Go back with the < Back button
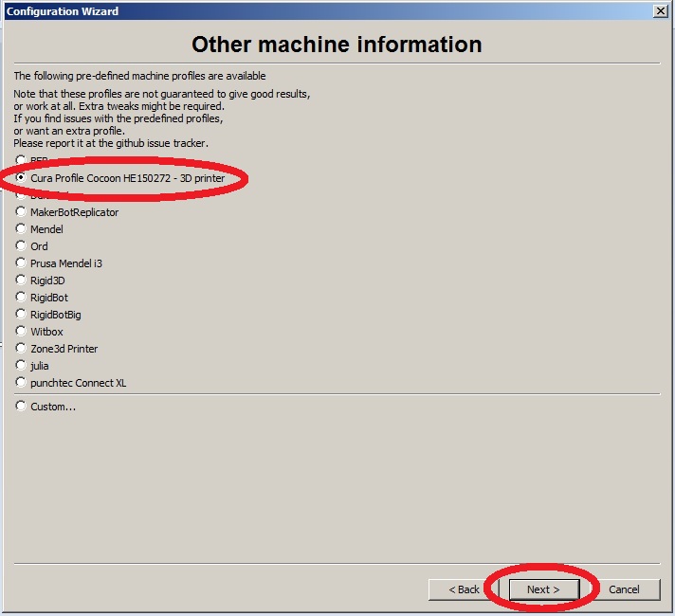Viewport: 675px width, 616px height. click(464, 589)
